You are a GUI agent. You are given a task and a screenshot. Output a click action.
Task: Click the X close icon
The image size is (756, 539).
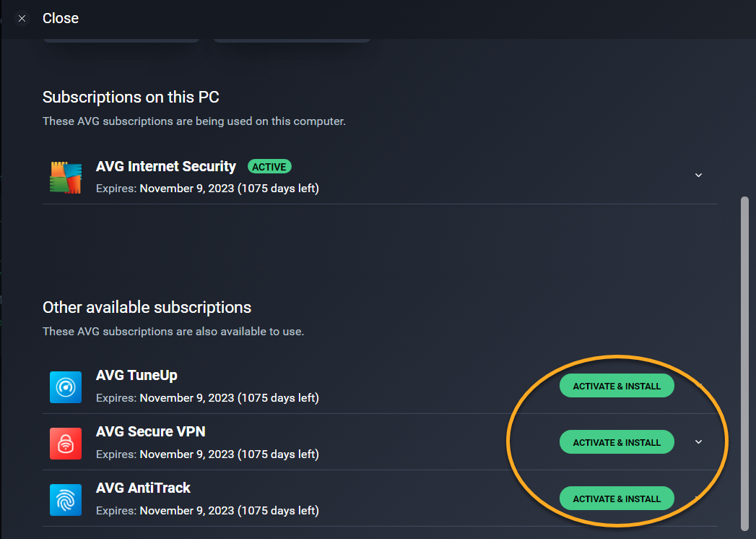(x=22, y=18)
